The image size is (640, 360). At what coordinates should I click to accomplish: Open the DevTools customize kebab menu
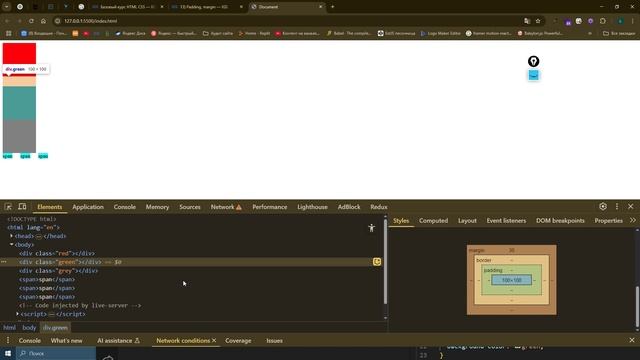click(617, 207)
